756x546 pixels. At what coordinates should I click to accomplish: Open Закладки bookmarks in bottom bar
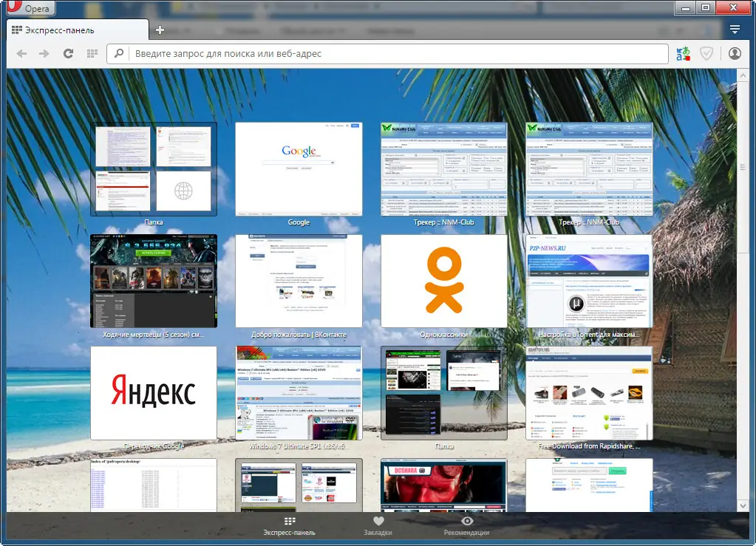pos(378,526)
